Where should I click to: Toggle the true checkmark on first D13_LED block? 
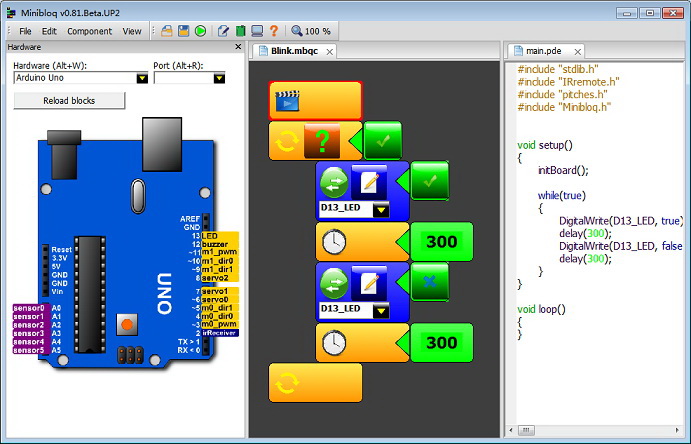(x=430, y=182)
